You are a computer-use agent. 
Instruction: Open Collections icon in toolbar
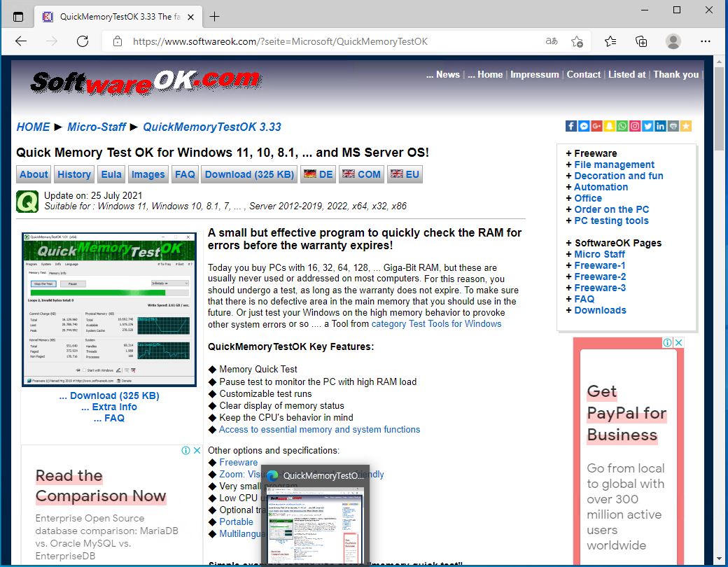pyautogui.click(x=641, y=41)
